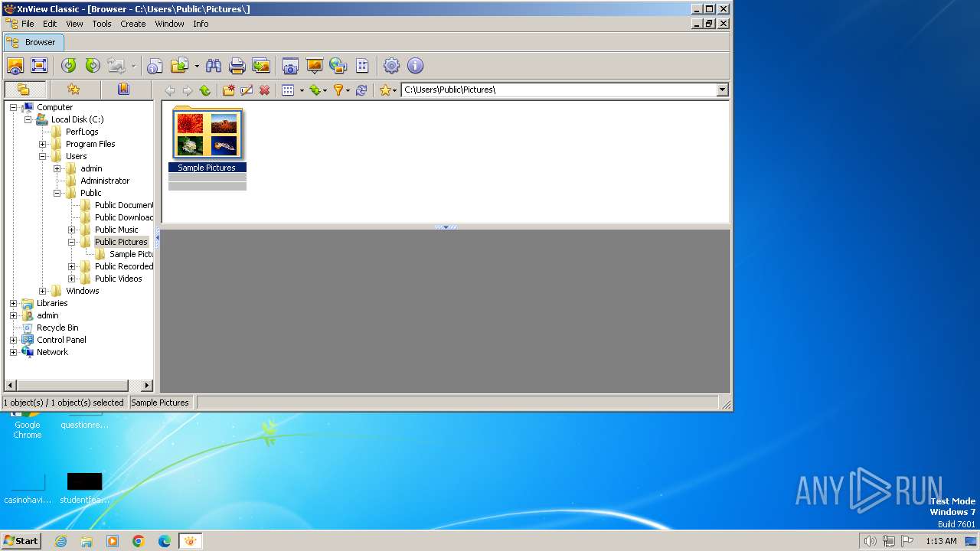The image size is (980, 551).
Task: Expand the Network tree node
Action: tap(13, 352)
